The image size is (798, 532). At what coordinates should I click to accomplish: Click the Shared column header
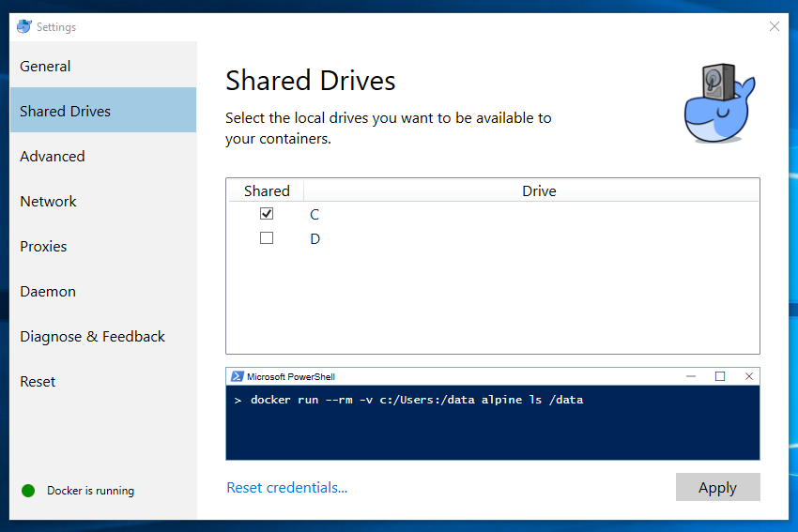(267, 190)
